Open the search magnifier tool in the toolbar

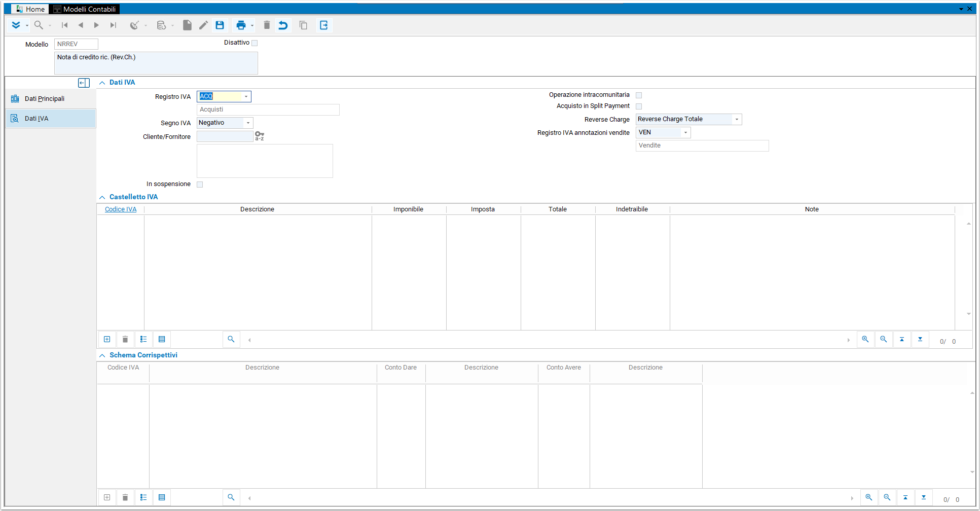pos(39,25)
